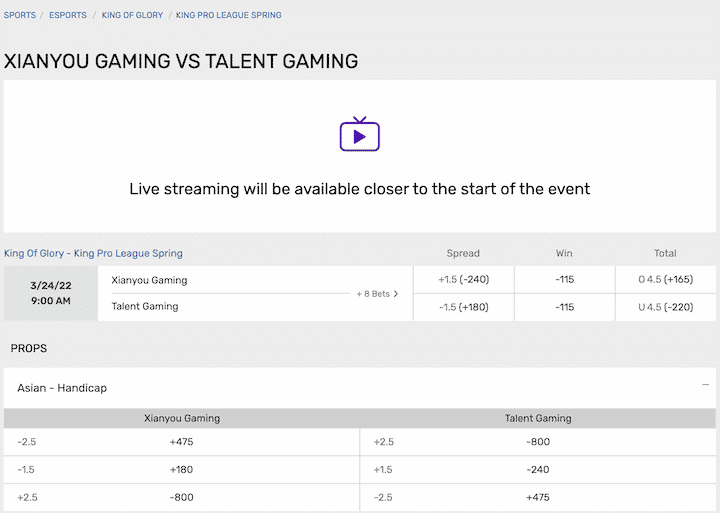Screen dimensions: 720x513
Task: Click the Win column header
Action: 564,253
